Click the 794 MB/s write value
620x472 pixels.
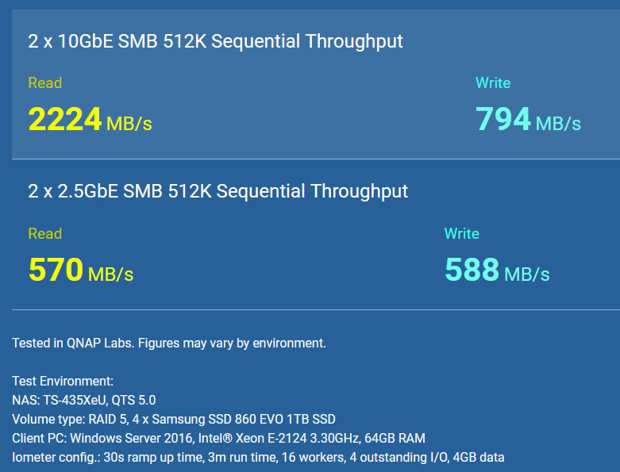point(528,119)
